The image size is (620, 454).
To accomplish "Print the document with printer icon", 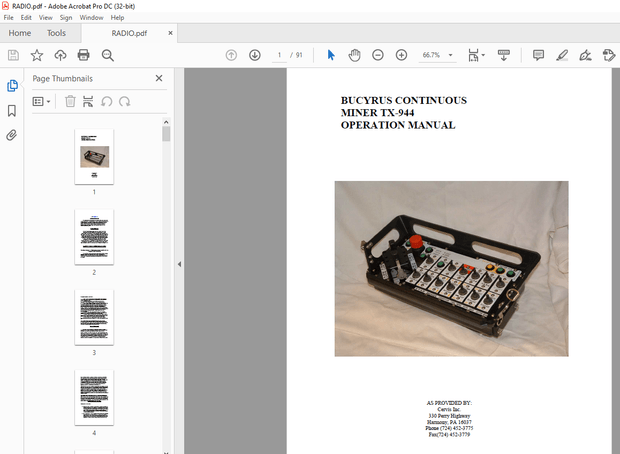I will click(83, 55).
